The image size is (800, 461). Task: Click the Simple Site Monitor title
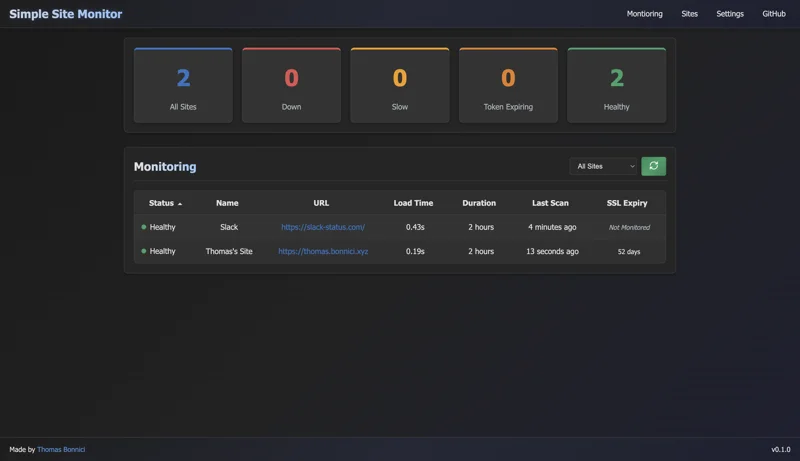(66, 14)
